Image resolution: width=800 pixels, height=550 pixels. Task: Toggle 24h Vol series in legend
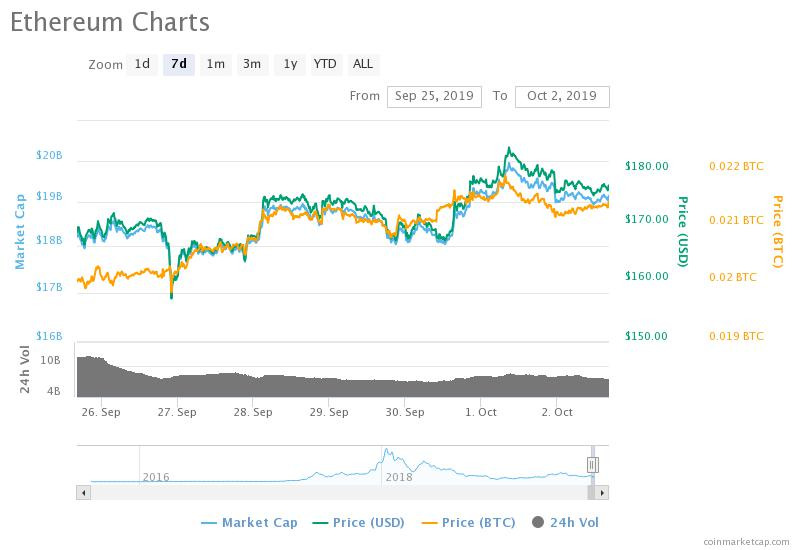pyautogui.click(x=565, y=522)
